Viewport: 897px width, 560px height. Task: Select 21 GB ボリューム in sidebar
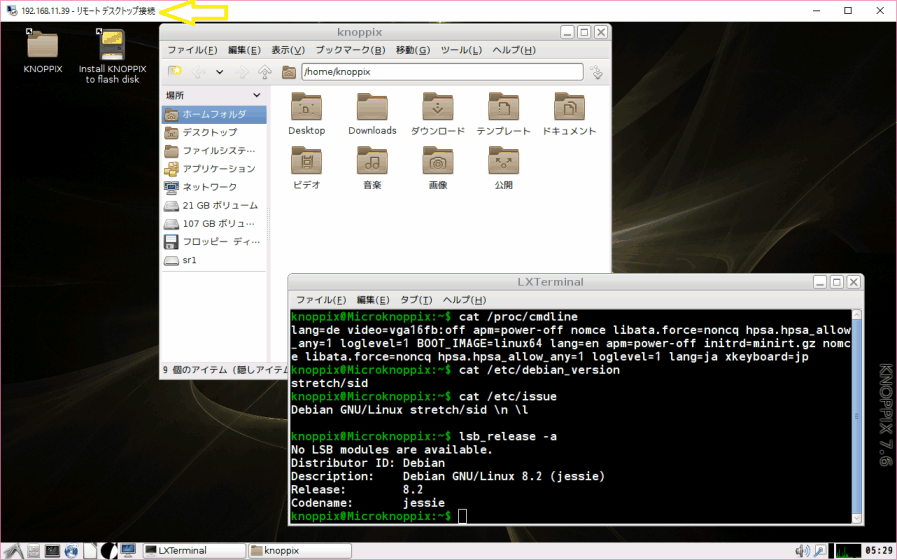pyautogui.click(x=214, y=205)
